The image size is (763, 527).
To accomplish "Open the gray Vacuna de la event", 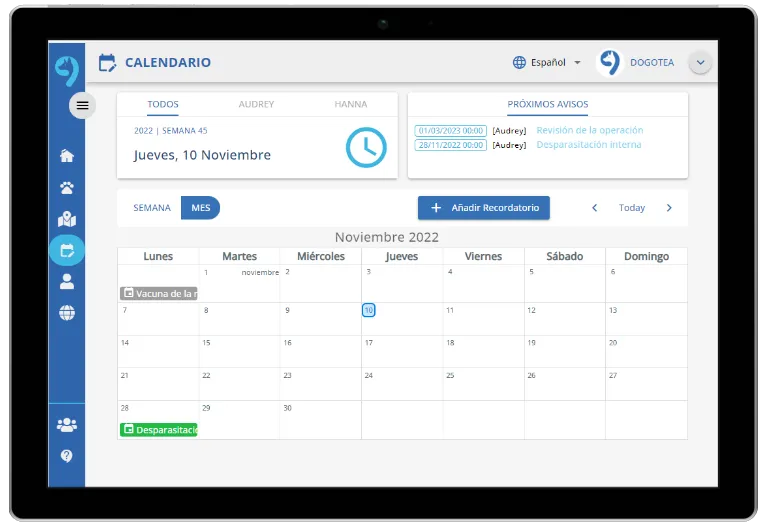I will 159,293.
